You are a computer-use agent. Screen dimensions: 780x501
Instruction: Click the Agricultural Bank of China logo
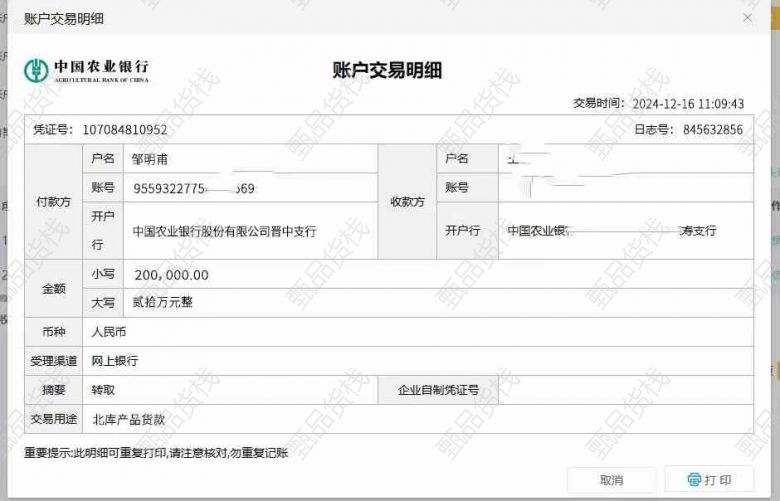(x=87, y=71)
